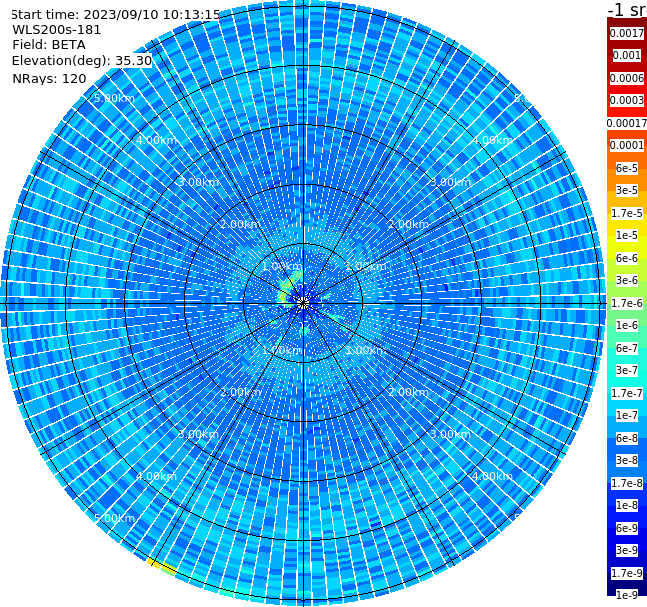Select the southwest 4.00km range label
647x607 pixels.
coord(156,476)
